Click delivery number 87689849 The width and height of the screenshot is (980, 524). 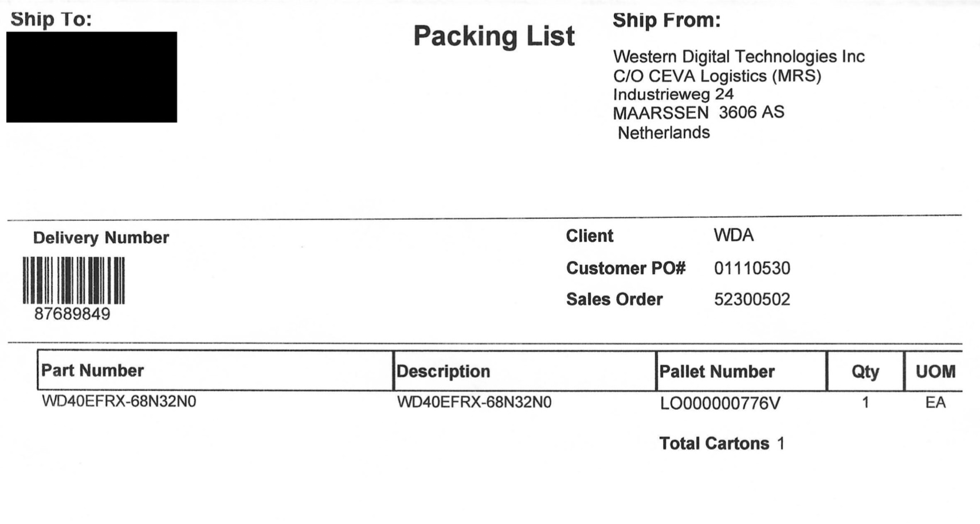72,314
